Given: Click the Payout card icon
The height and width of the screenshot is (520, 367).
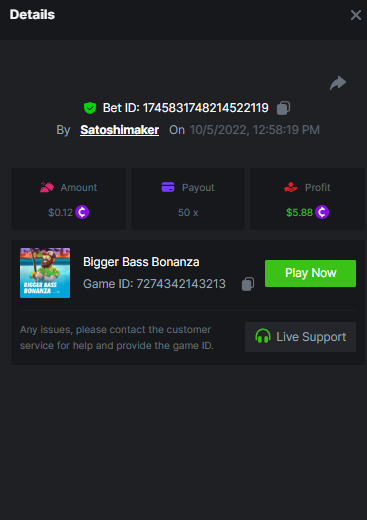Looking at the screenshot, I should (x=168, y=187).
